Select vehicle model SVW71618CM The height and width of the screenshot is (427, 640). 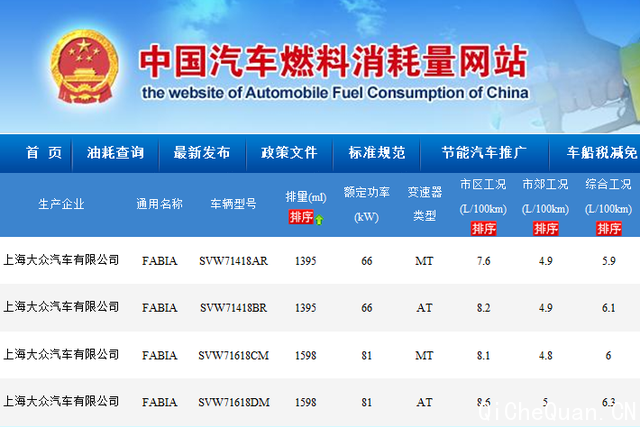tap(233, 356)
